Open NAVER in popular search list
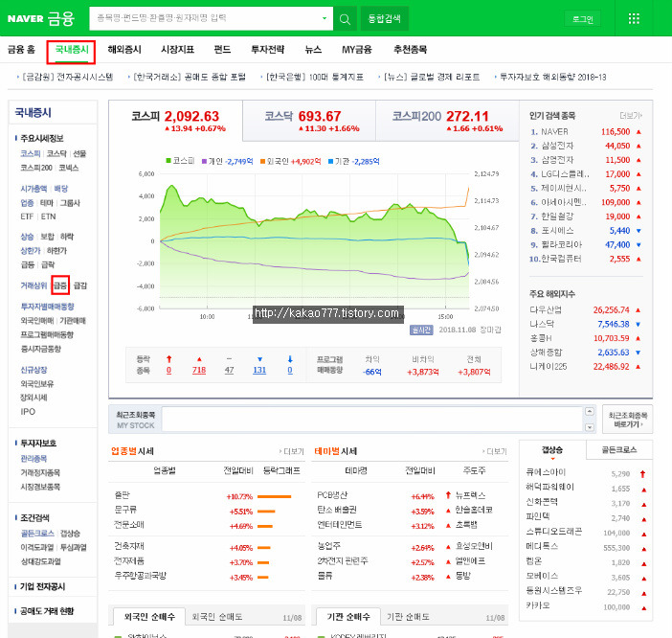Viewport: 672px width, 638px height. pos(554,131)
